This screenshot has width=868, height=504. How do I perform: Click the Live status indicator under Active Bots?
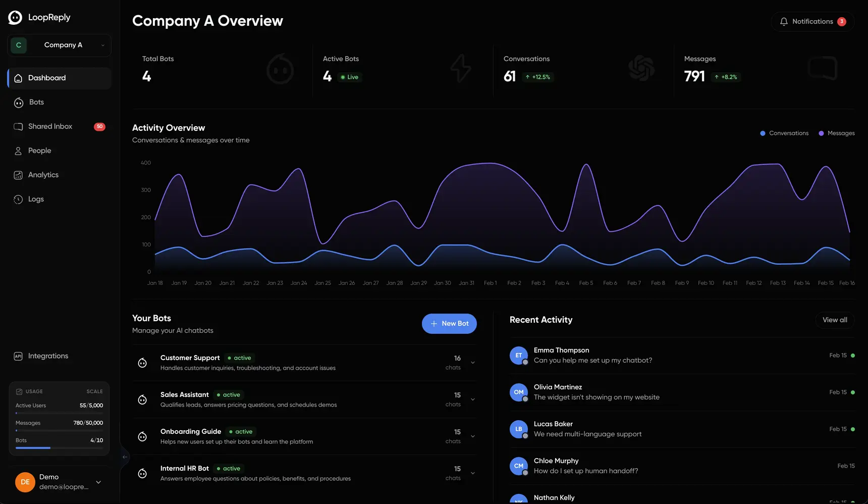(x=349, y=77)
